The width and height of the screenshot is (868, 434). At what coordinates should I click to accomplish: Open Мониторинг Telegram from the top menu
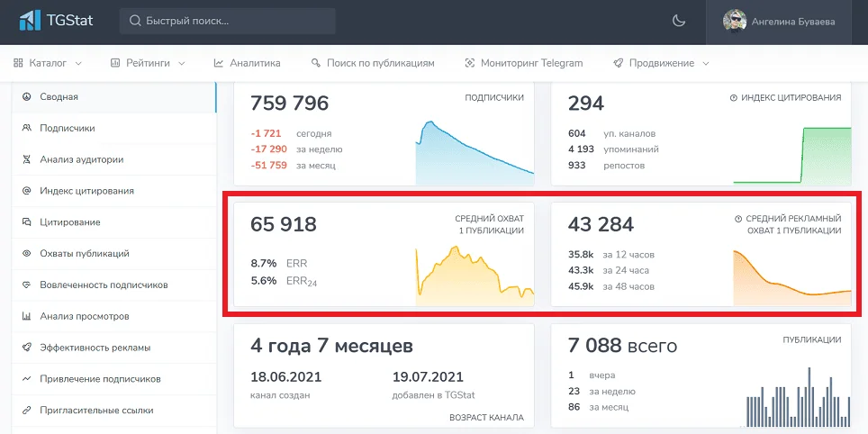pyautogui.click(x=524, y=63)
